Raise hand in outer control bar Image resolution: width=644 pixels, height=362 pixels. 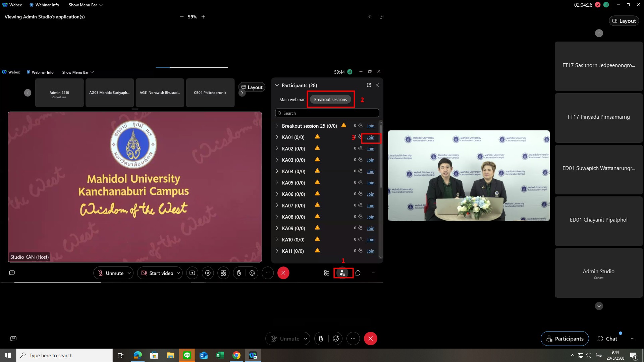pos(321,339)
